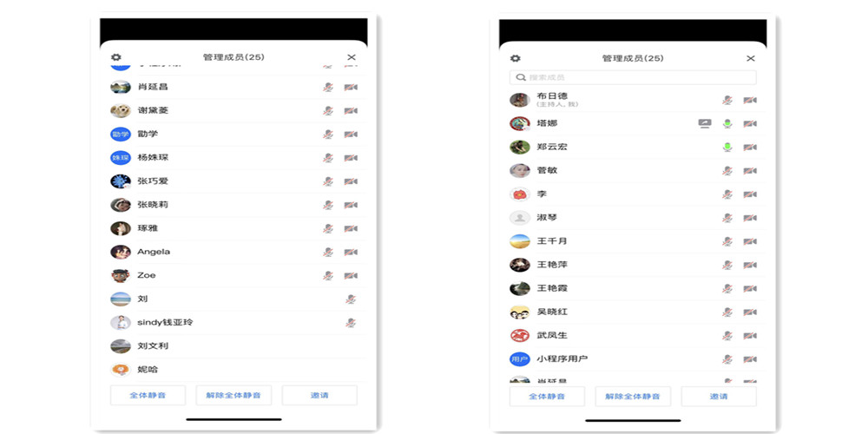Mute 郑云宏's green microphone
Viewport: 868px width, 434px height.
point(727,147)
